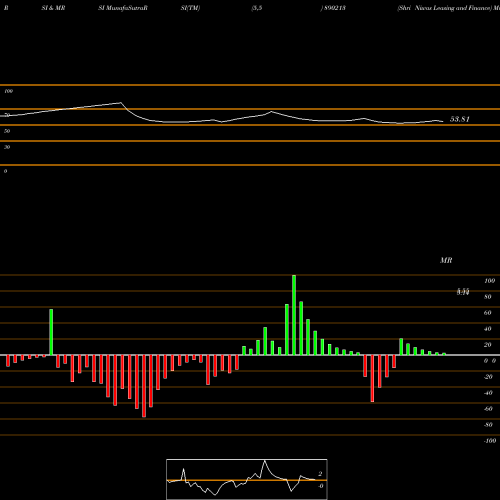Click the -40 label on MR axis
The image size is (500, 500).
[488, 393]
